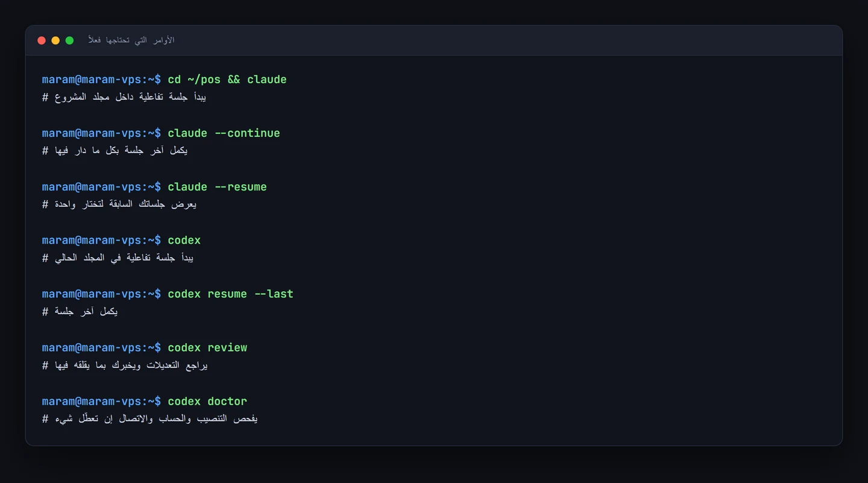Click the maram@maram-vps prompt before "cd ~/pos"

(101, 80)
